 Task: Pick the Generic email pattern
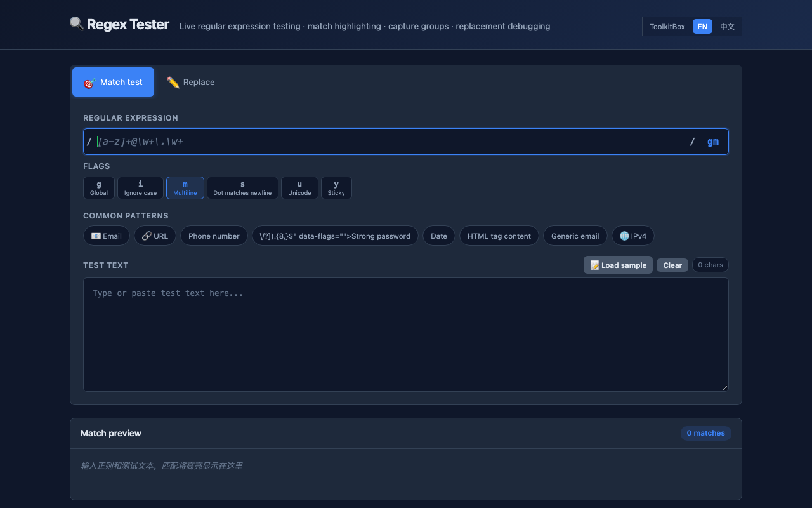(x=575, y=236)
